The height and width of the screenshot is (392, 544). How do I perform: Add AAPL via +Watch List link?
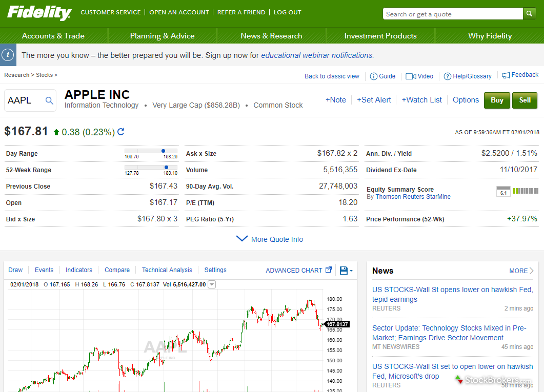pos(421,100)
